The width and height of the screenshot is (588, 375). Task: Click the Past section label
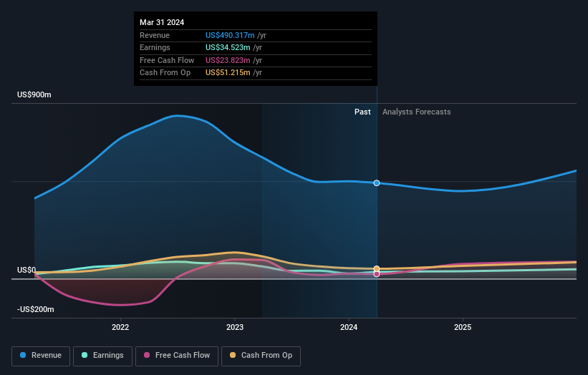(x=362, y=112)
